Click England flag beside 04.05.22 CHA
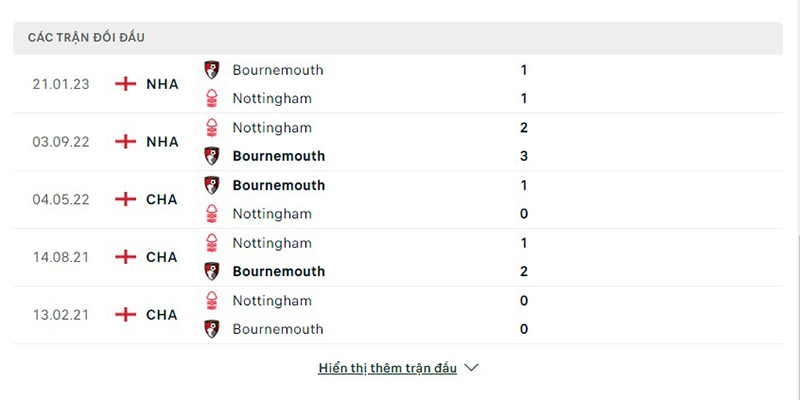The height and width of the screenshot is (400, 800). 126,199
